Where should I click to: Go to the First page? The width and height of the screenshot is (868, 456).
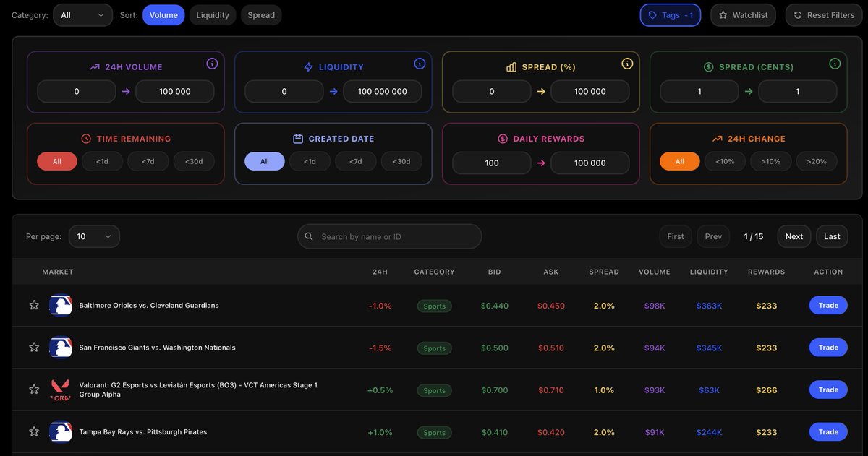[x=676, y=236]
